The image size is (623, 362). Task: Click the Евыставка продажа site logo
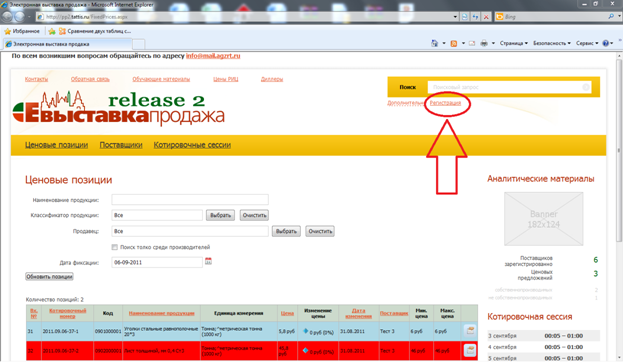point(118,108)
